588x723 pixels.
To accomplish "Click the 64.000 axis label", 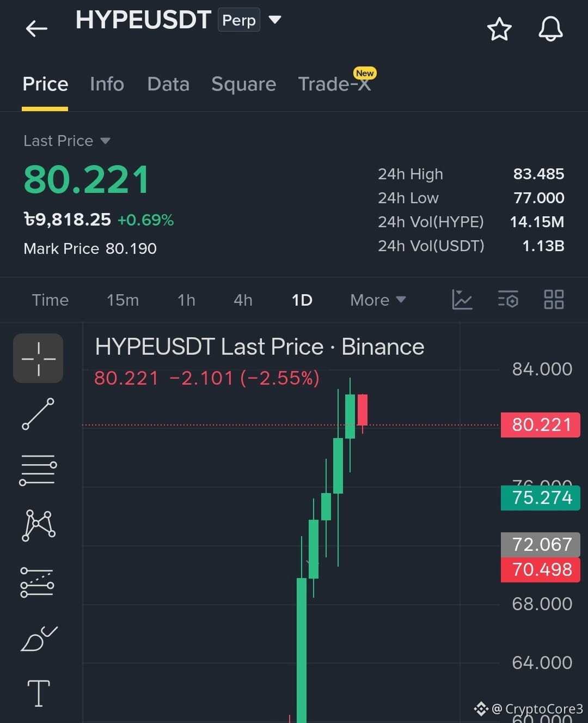I will [x=542, y=663].
